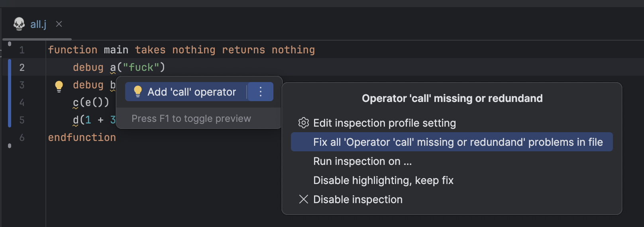Viewport: 644px width, 227px height.
Task: Select Fix all 'Operator call' problems in file
Action: point(452,142)
